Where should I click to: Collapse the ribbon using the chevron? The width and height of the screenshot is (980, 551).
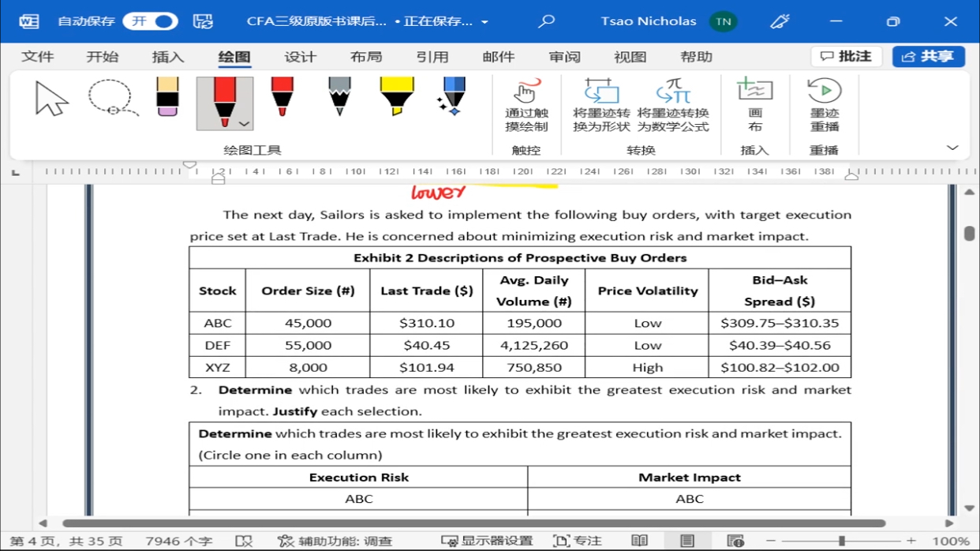tap(952, 148)
